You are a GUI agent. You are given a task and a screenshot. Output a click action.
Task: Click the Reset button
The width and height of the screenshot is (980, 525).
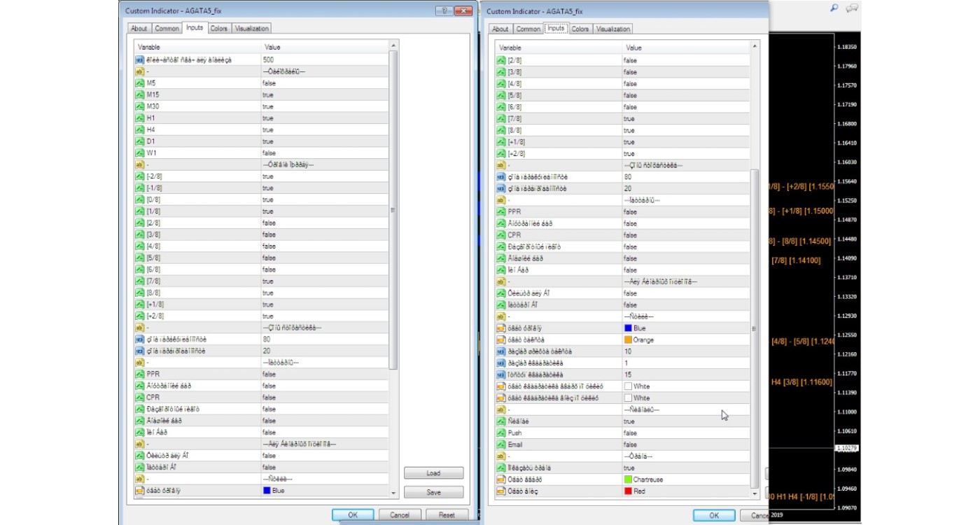coord(446,514)
